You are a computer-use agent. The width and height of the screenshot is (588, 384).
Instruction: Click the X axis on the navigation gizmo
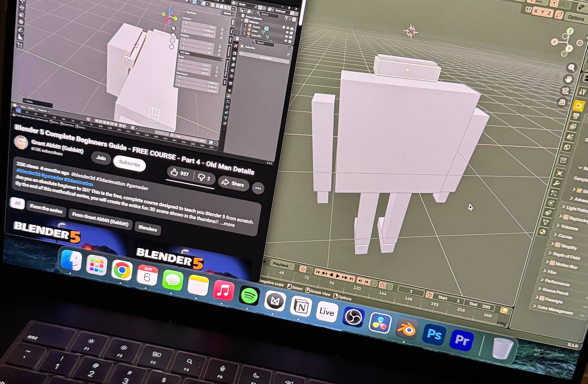(x=554, y=42)
